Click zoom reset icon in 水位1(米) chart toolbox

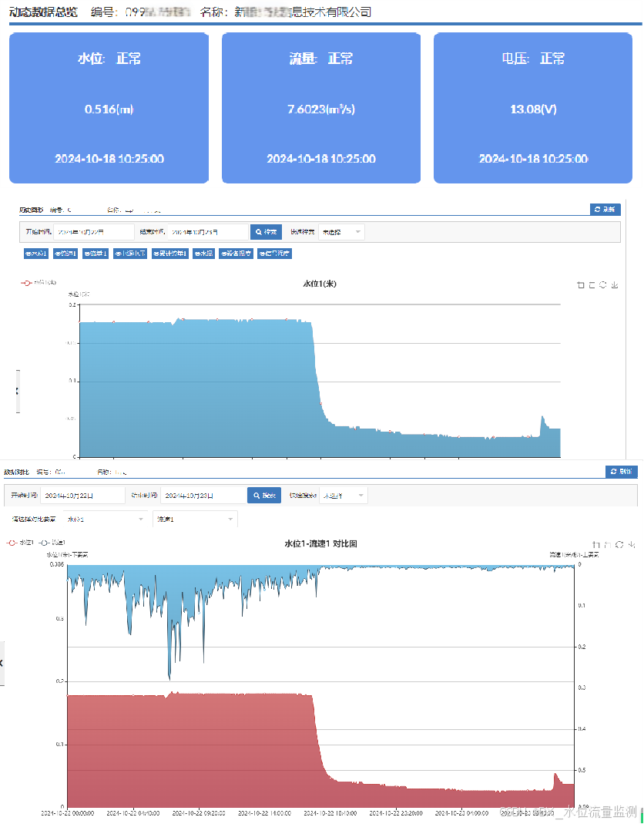pyautogui.click(x=592, y=285)
